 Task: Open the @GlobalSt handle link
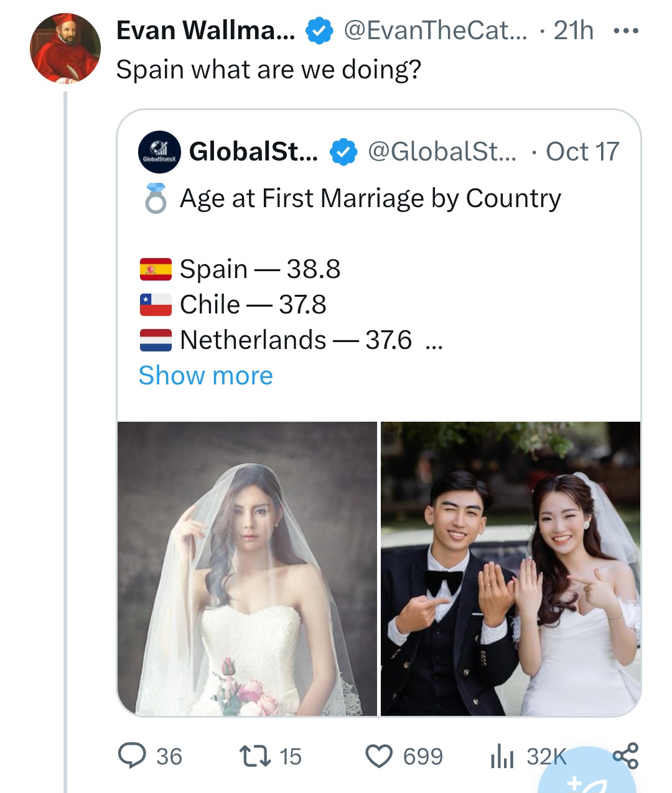pos(442,152)
